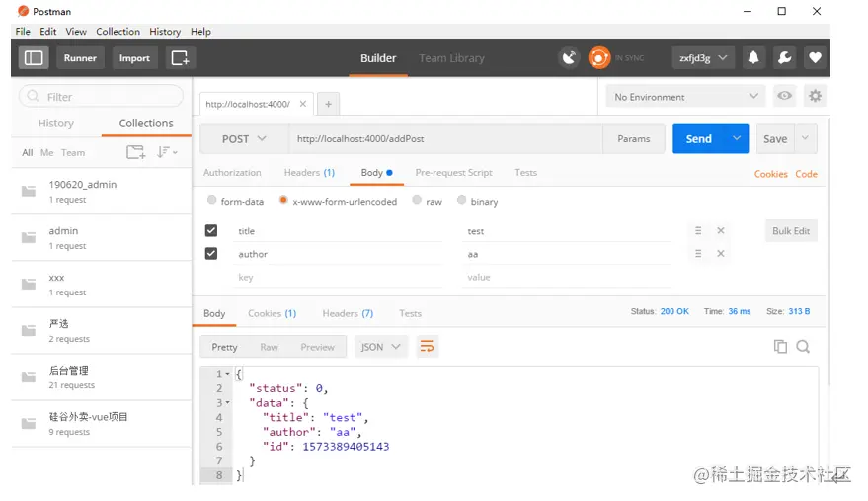868x501 pixels.
Task: Click the Runner button
Action: [80, 57]
